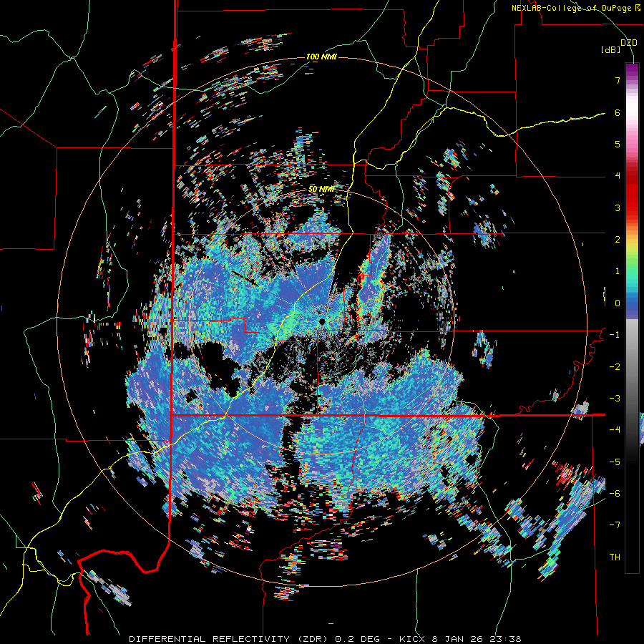Click the -2 label on the dB scale

point(615,367)
